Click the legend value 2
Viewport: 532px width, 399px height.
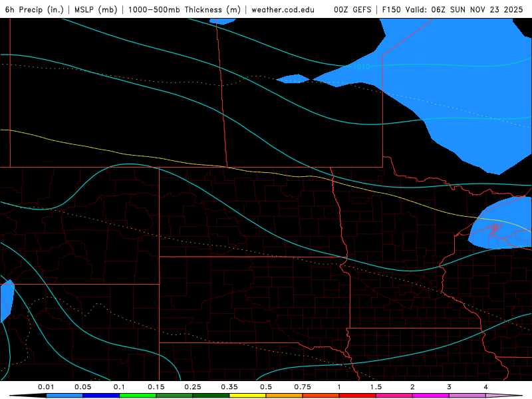[x=412, y=387]
